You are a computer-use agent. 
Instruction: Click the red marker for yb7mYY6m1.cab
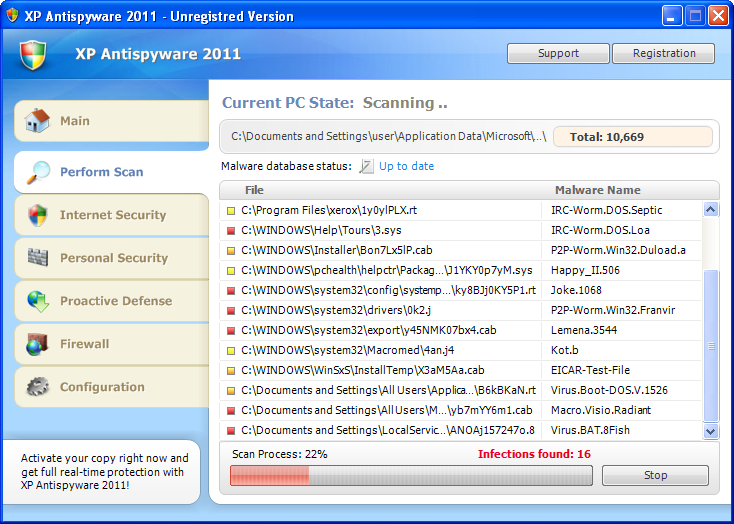[x=230, y=411]
